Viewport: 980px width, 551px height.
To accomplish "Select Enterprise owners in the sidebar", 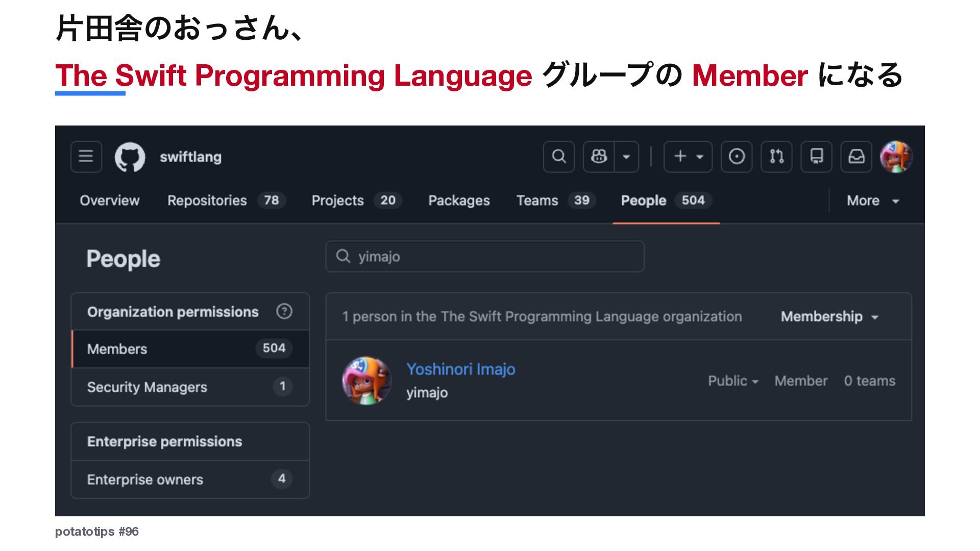I will [190, 480].
